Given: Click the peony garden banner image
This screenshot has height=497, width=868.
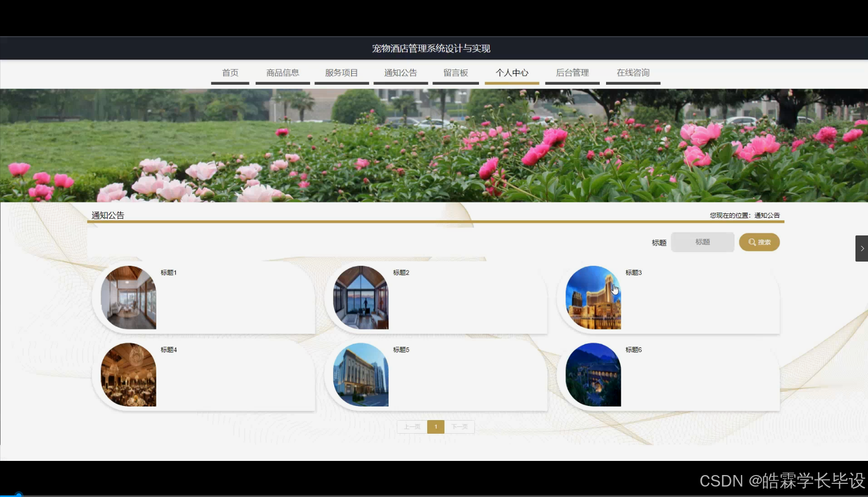Looking at the screenshot, I should click(x=434, y=145).
